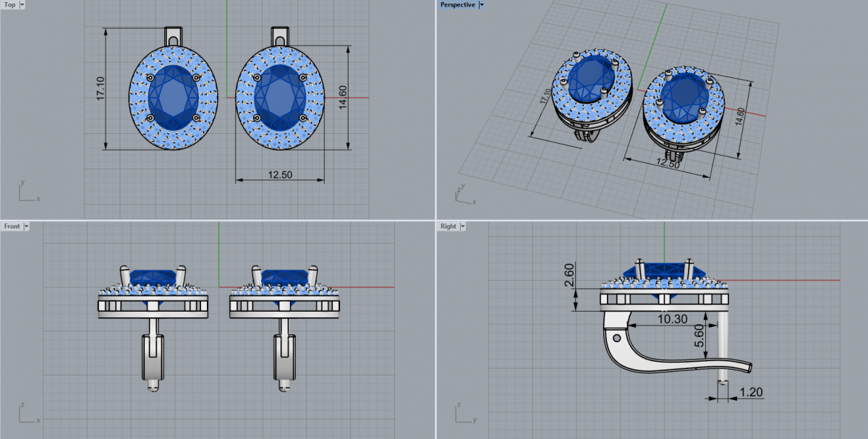Select right earring's center stone in Top view

tap(279, 96)
